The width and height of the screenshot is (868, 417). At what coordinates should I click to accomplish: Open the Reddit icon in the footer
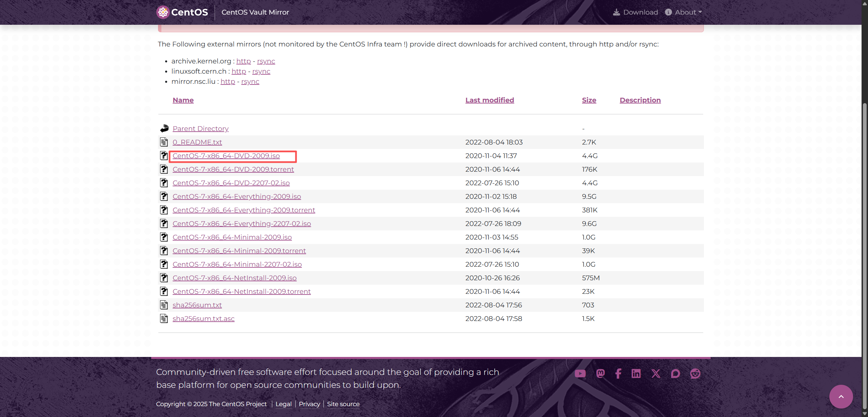(695, 374)
